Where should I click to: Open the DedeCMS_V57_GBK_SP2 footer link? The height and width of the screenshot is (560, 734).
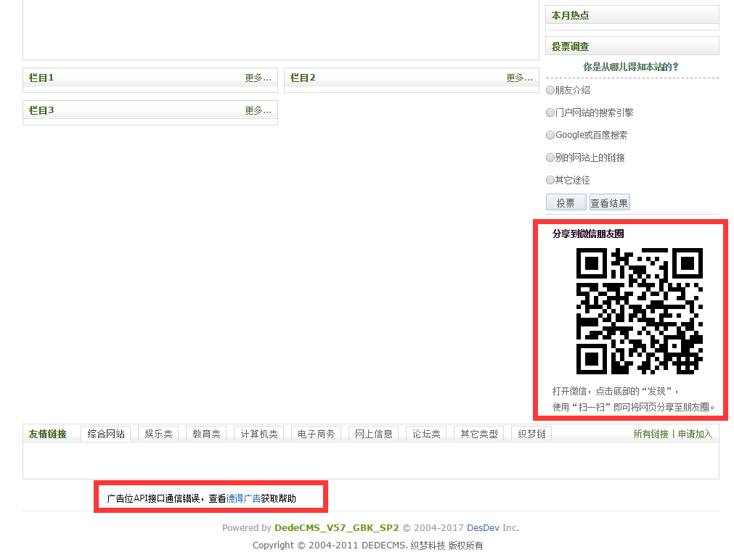tap(337, 527)
